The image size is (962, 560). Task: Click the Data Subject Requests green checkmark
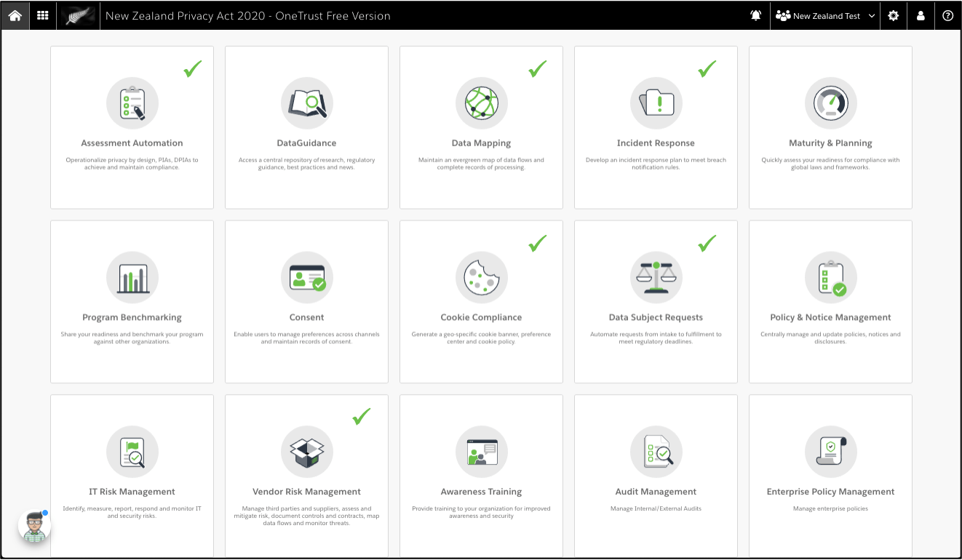707,244
